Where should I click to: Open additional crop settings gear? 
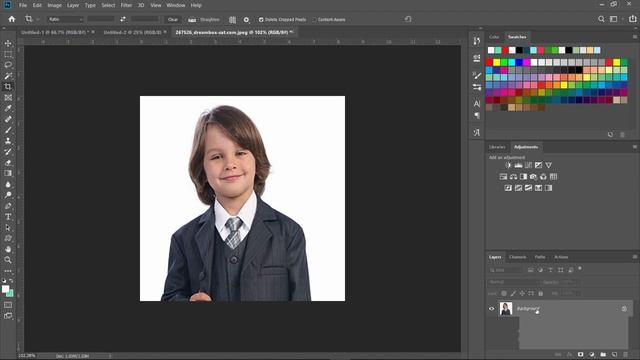tap(246, 20)
